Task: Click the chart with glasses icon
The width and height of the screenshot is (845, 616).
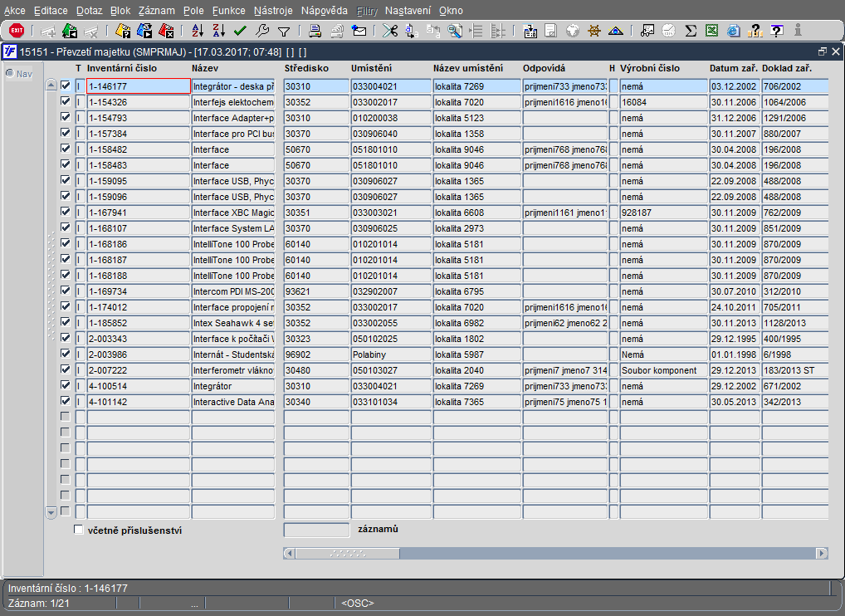Action: (647, 31)
